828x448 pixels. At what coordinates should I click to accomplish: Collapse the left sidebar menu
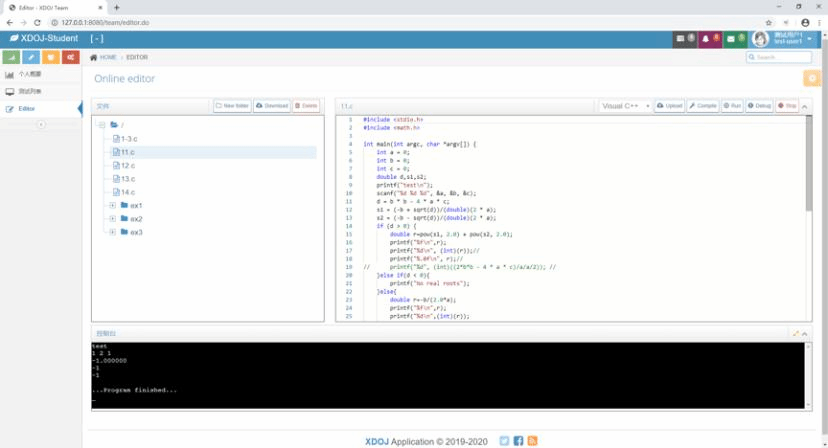(41, 124)
